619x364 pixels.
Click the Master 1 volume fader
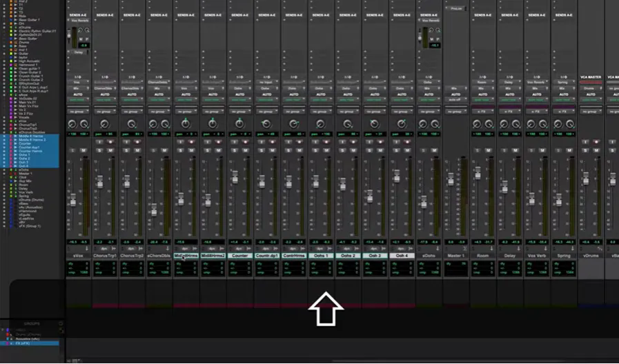tap(451, 179)
